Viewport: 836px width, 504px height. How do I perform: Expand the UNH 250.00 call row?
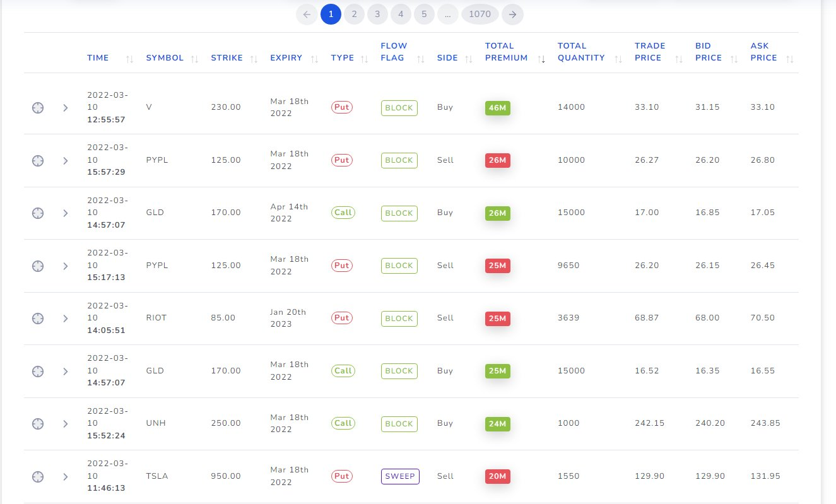tap(65, 424)
